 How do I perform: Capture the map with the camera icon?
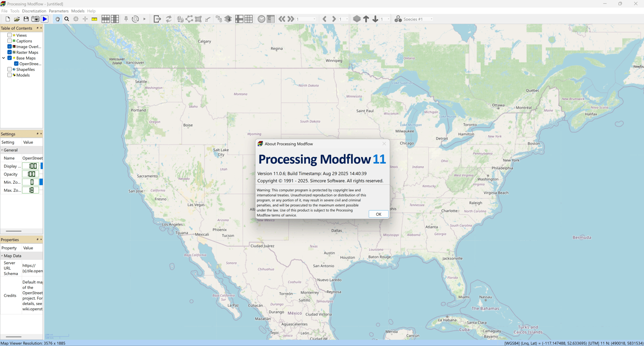coord(35,19)
